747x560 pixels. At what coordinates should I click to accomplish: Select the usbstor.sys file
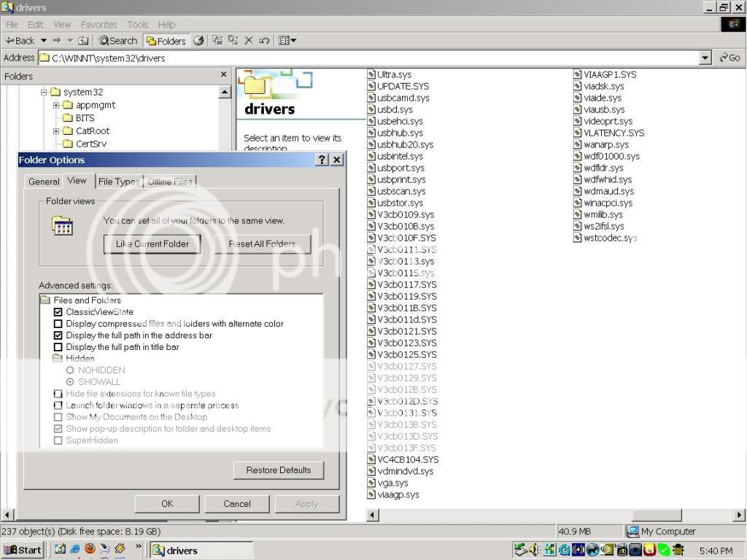(x=400, y=203)
